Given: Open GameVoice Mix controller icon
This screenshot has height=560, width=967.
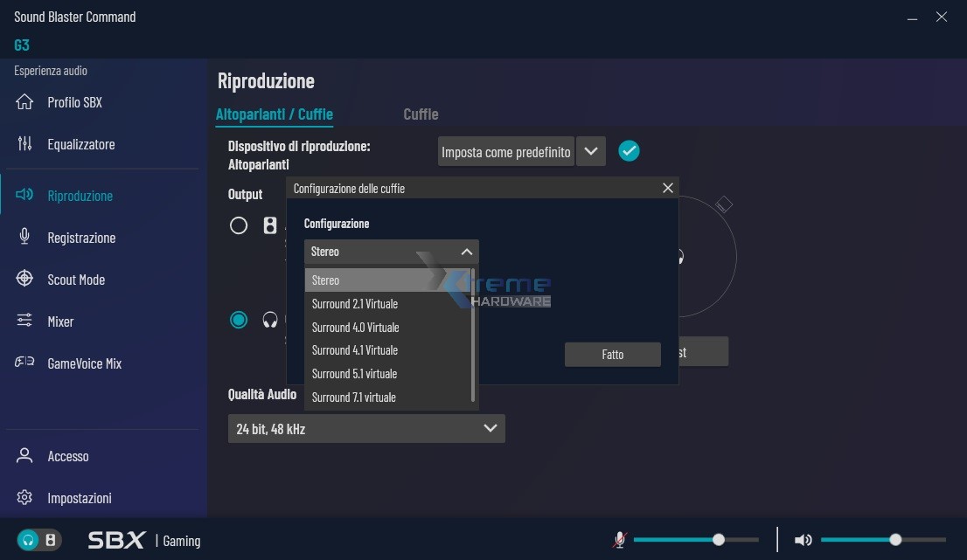Looking at the screenshot, I should [24, 363].
